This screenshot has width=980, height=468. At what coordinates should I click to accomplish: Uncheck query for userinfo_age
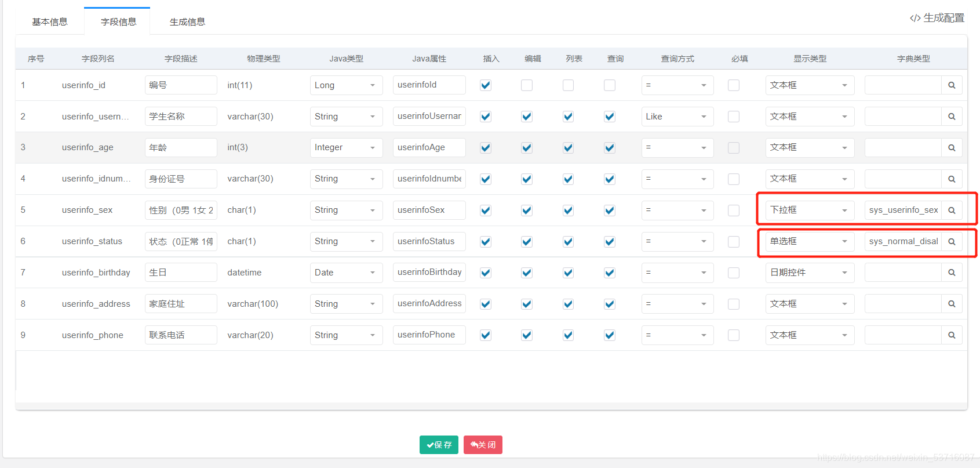click(x=610, y=148)
